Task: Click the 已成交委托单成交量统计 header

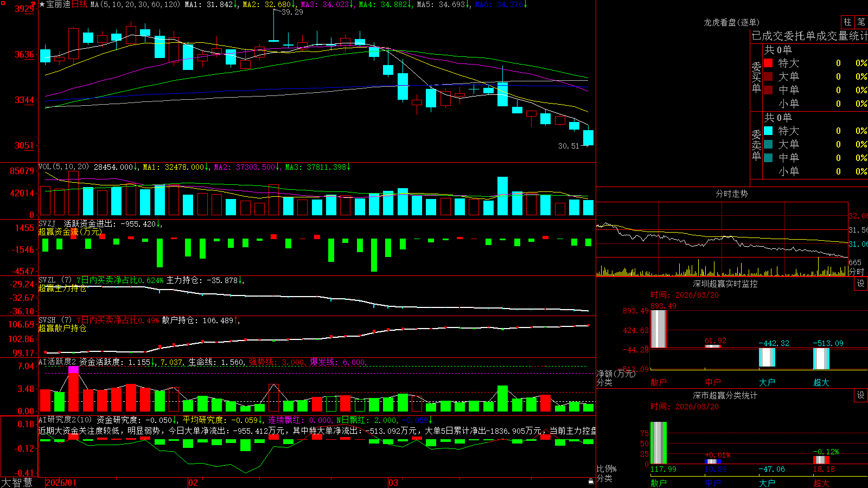Action: (x=809, y=36)
